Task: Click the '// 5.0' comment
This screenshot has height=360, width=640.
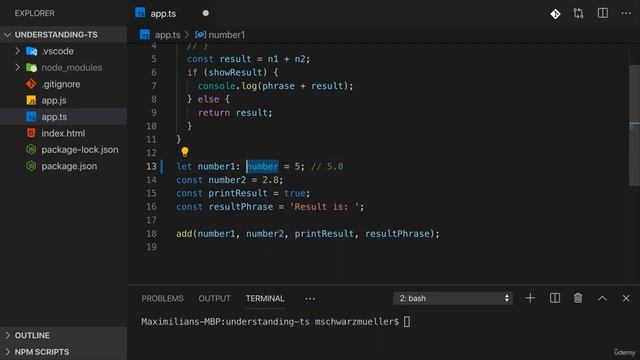Action: tap(327, 167)
